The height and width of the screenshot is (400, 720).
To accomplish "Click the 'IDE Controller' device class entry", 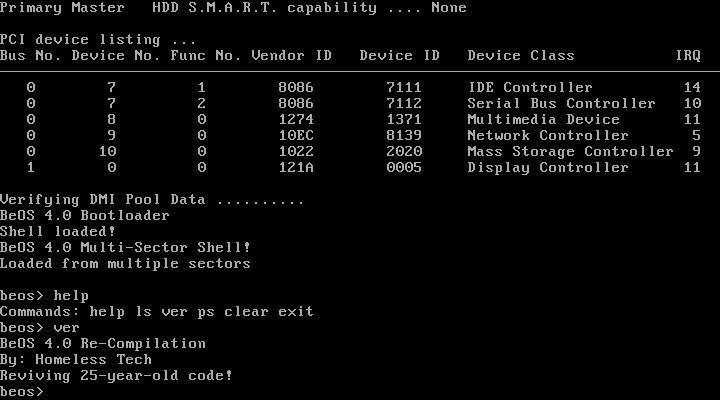I will tap(530, 88).
